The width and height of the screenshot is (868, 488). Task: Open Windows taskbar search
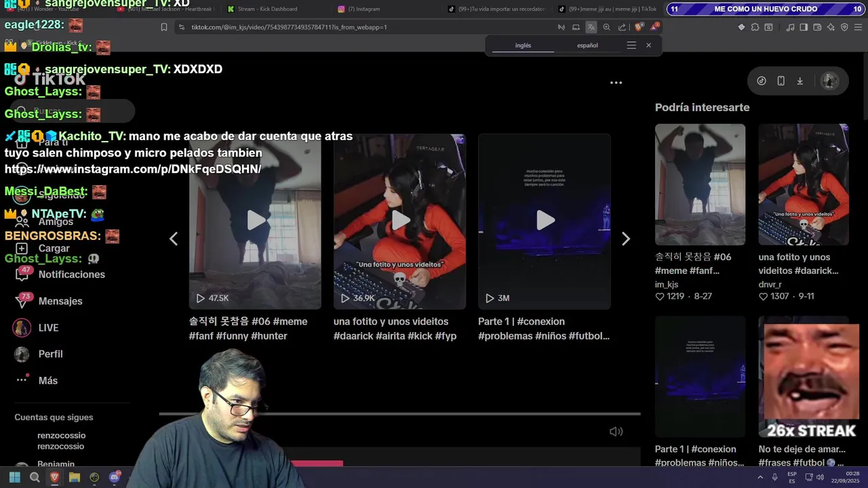point(35,477)
